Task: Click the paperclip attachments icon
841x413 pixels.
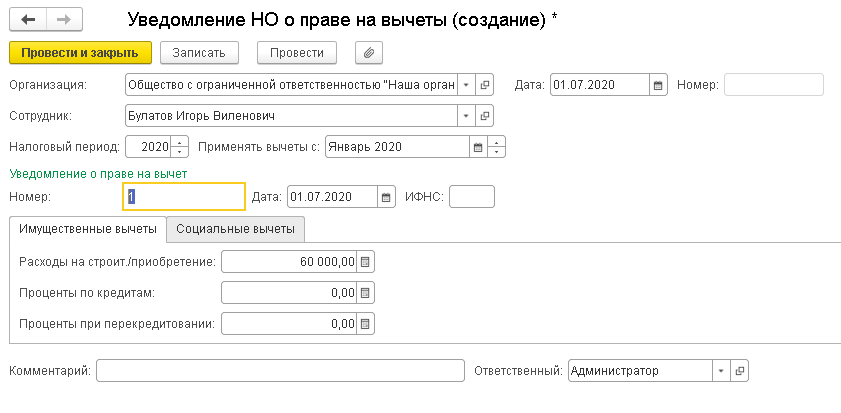Action: click(x=369, y=52)
